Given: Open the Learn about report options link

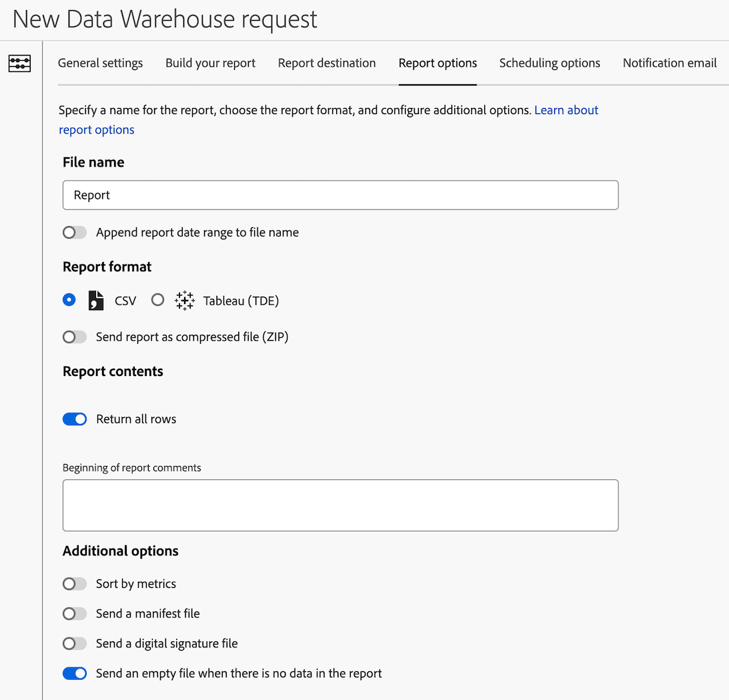Looking at the screenshot, I should 566,110.
